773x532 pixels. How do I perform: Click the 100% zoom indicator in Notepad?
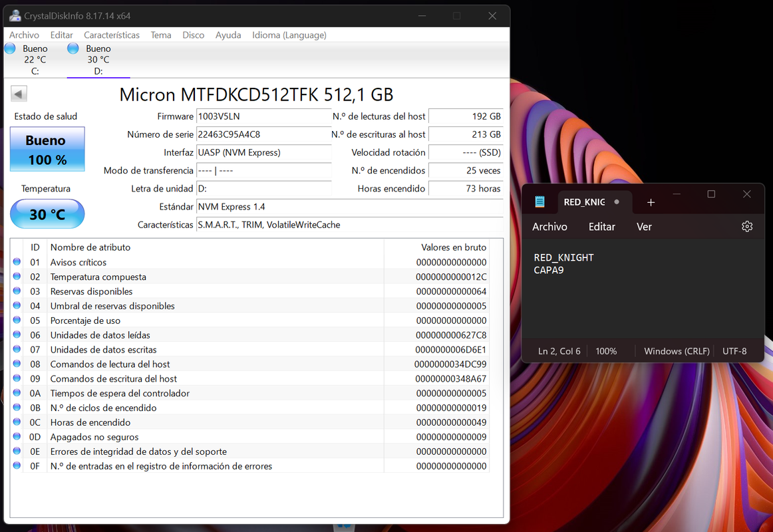606,351
